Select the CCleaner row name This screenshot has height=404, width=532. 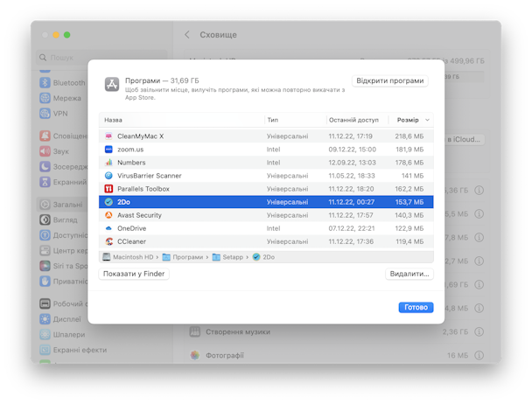[131, 241]
